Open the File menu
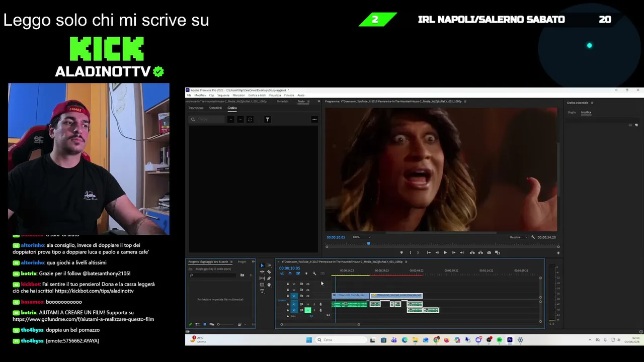 coord(189,95)
